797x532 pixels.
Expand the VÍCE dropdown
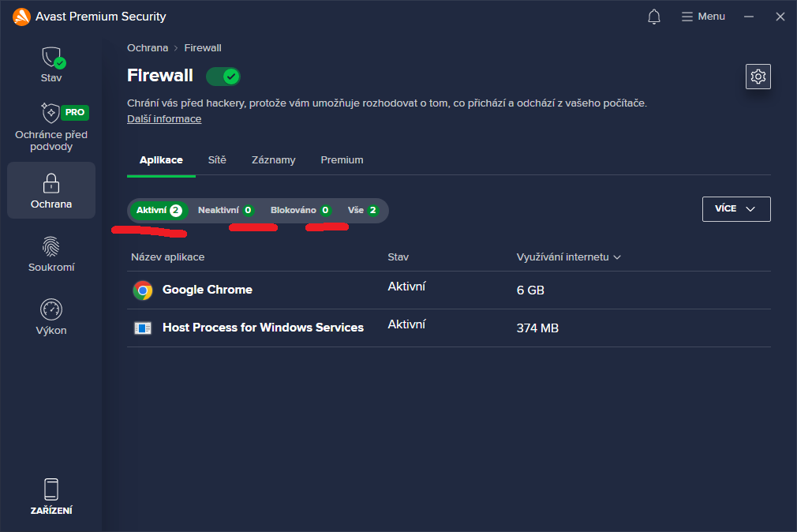point(736,209)
